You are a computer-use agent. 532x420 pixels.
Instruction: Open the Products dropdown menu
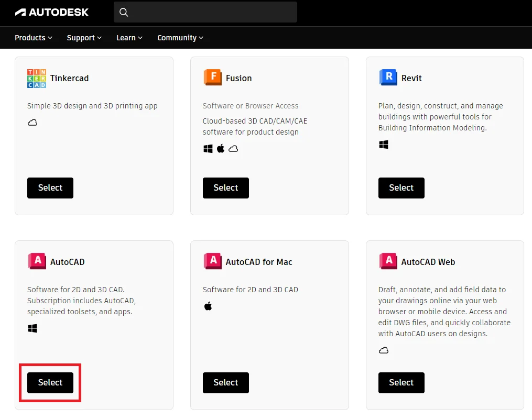[33, 38]
